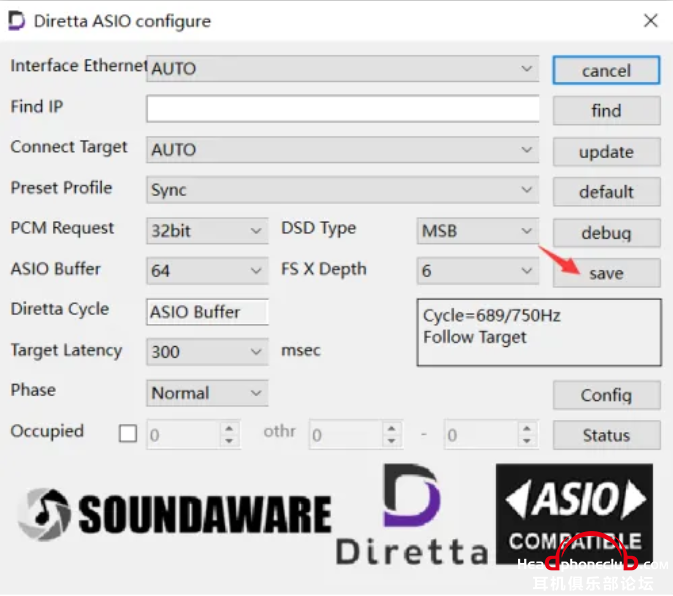The width and height of the screenshot is (673, 596).
Task: Click the Soundaware logo
Action: 174,514
